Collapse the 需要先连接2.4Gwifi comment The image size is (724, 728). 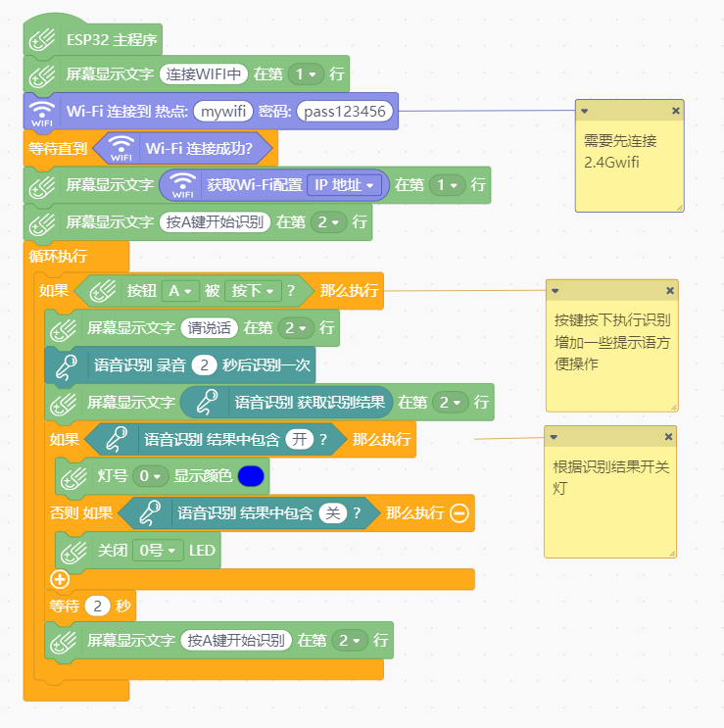tap(585, 111)
